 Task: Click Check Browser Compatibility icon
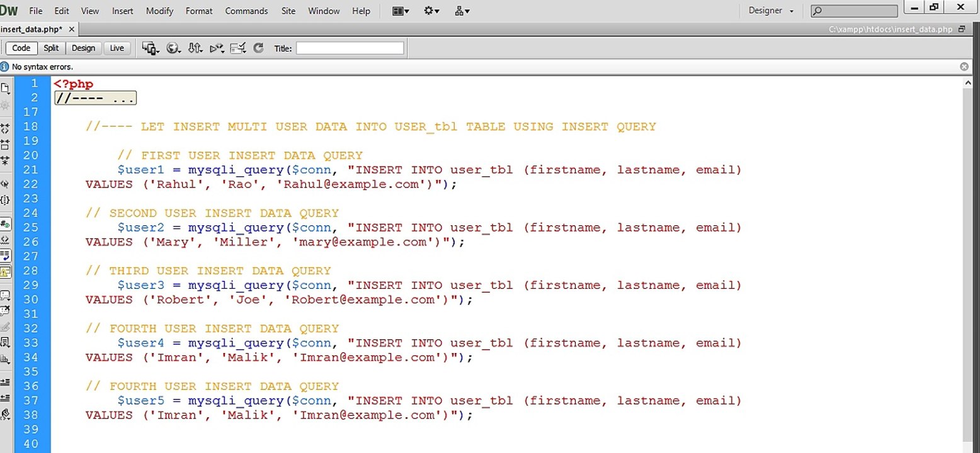237,48
